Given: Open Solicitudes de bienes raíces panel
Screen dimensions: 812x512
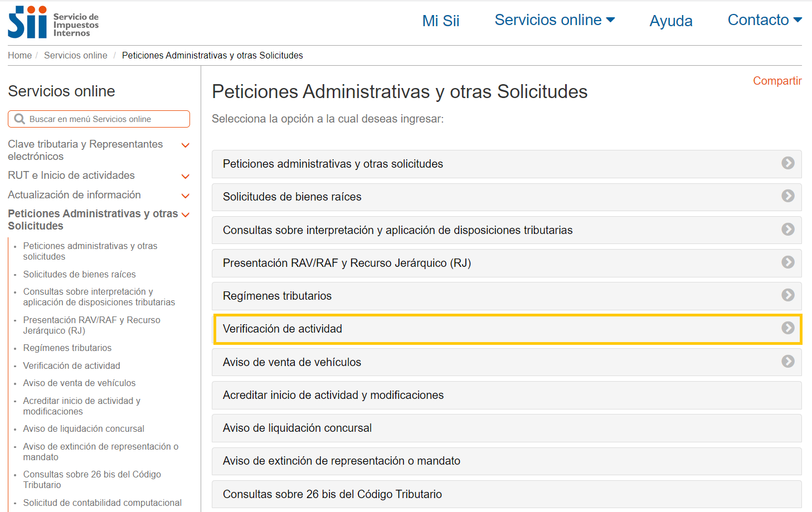Looking at the screenshot, I should click(x=507, y=197).
